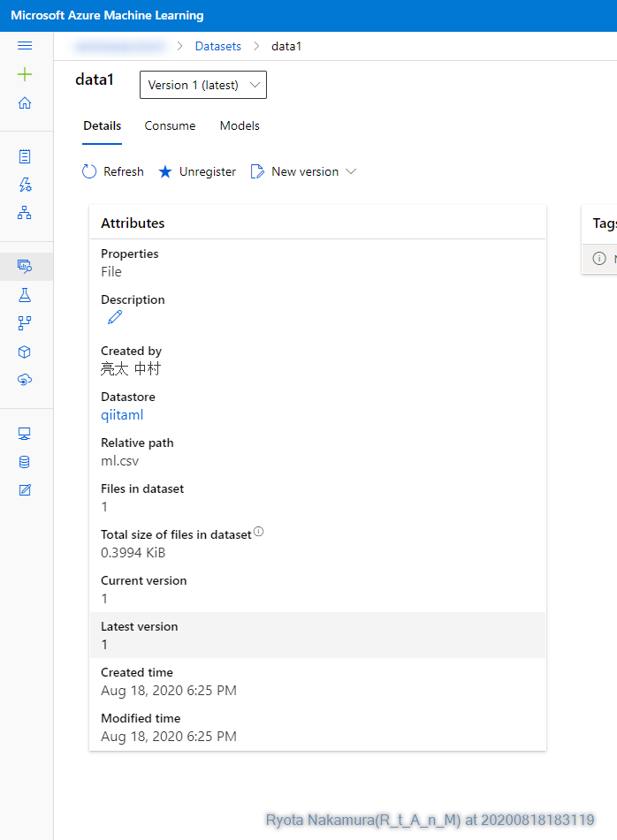Open the qiitaml datastore link
Image resolution: width=617 pixels, height=840 pixels.
click(122, 415)
